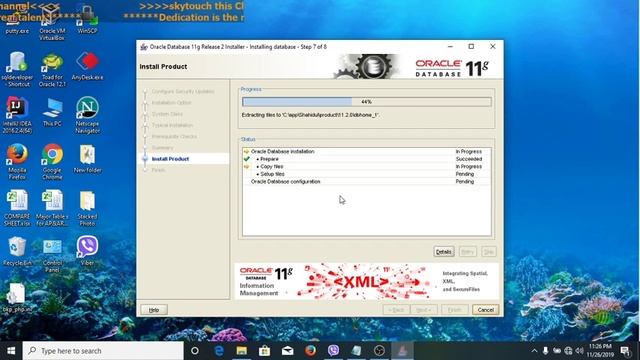Click the Help button in installer
Screen dimensions: 640x360
[153, 310]
